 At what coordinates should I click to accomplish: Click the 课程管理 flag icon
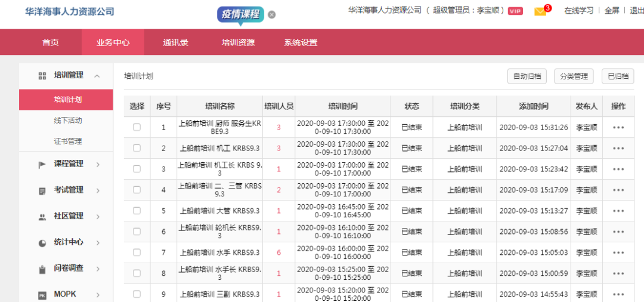click(42, 164)
